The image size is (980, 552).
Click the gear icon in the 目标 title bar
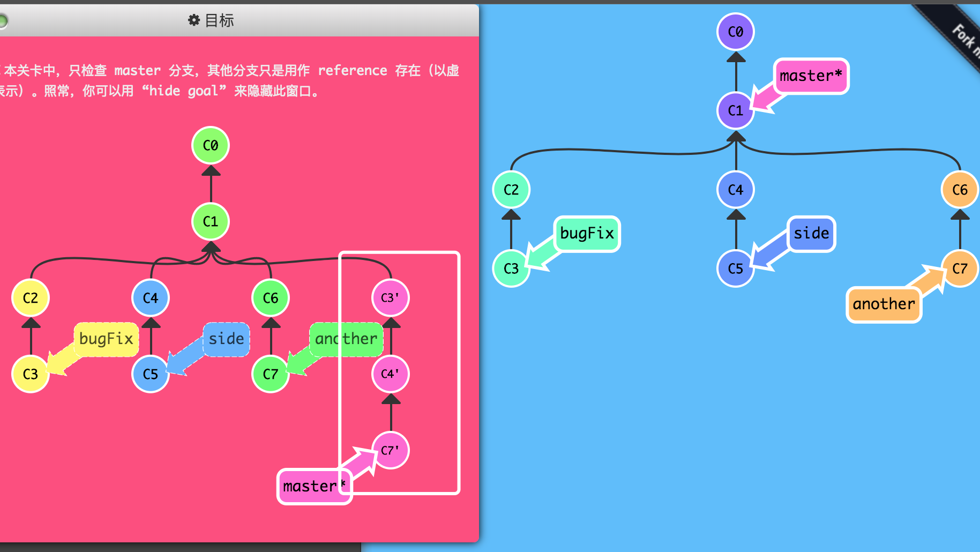[x=194, y=20]
